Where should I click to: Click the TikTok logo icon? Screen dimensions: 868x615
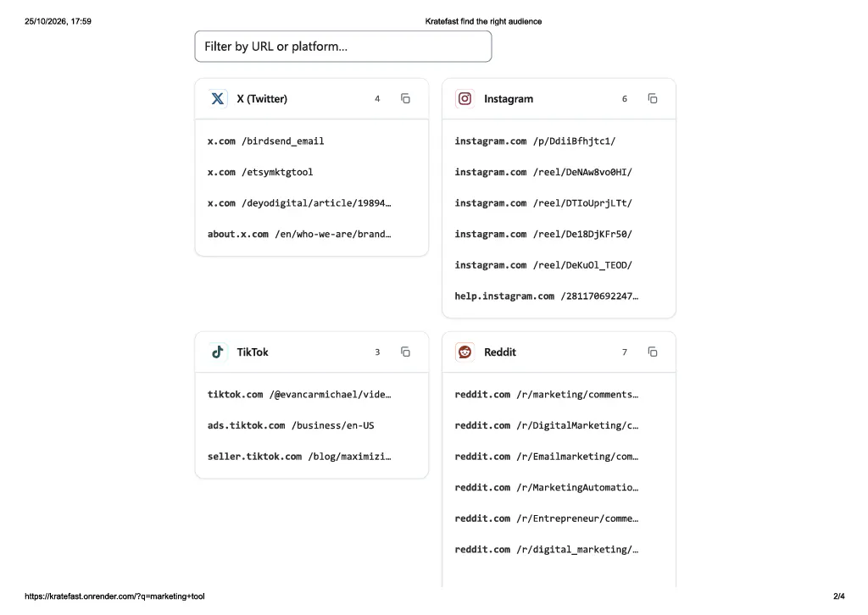[218, 352]
